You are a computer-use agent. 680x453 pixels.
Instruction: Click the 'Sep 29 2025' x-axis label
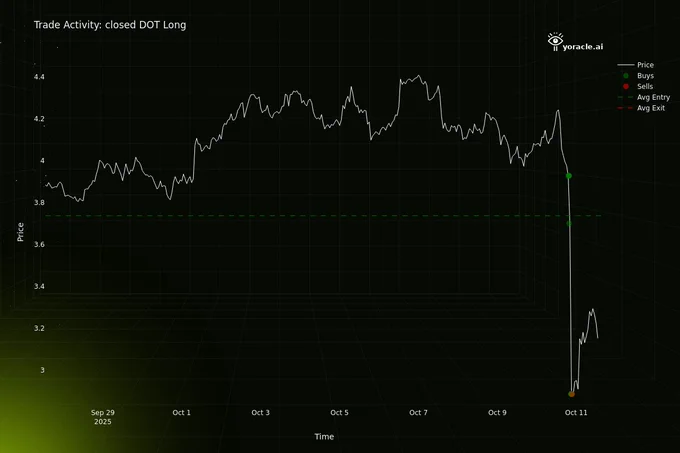coord(103,417)
